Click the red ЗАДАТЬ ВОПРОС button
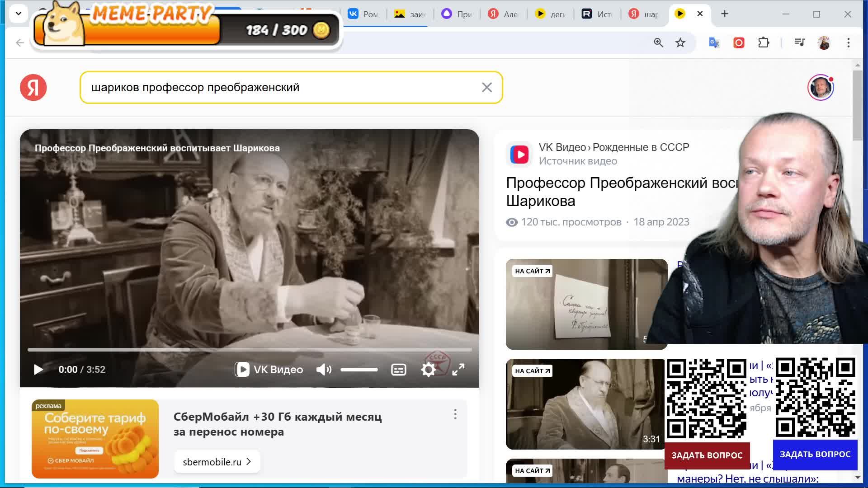This screenshot has width=868, height=488. click(x=708, y=455)
